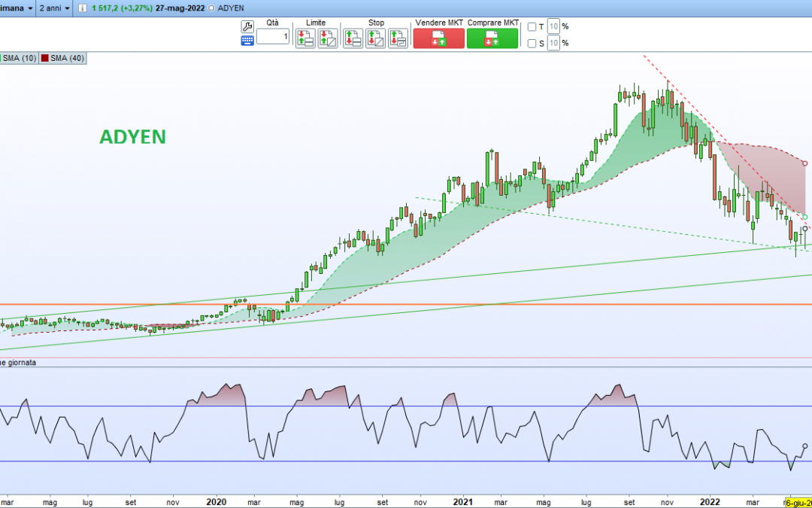Viewport: 812px width, 508px height.
Task: Open the info icon beside the price
Action: [x=83, y=8]
